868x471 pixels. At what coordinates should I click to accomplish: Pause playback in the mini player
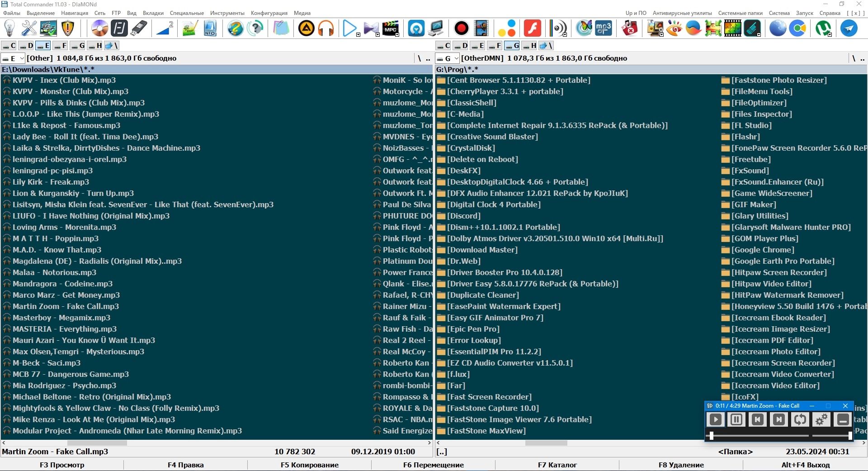[x=736, y=419]
